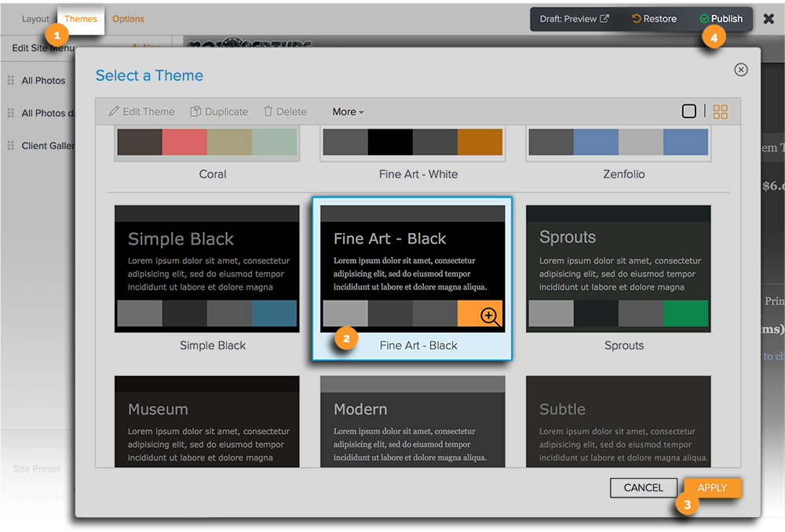Pick the Modern theme card
Viewport: 785px width, 532px height.
[x=413, y=421]
